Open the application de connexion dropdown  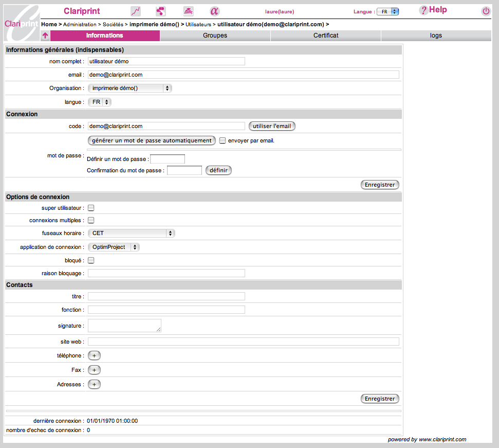point(114,247)
